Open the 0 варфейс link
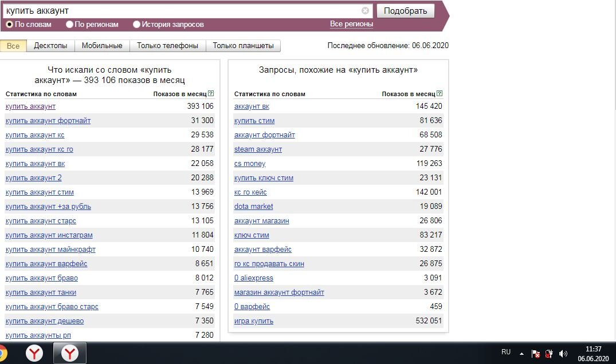The width and height of the screenshot is (616, 364). click(x=252, y=307)
